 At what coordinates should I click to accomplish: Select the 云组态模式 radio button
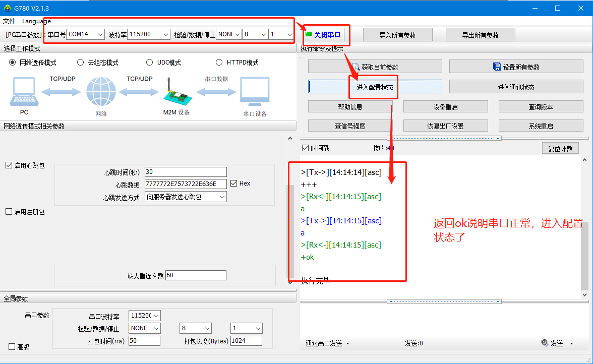pos(81,63)
